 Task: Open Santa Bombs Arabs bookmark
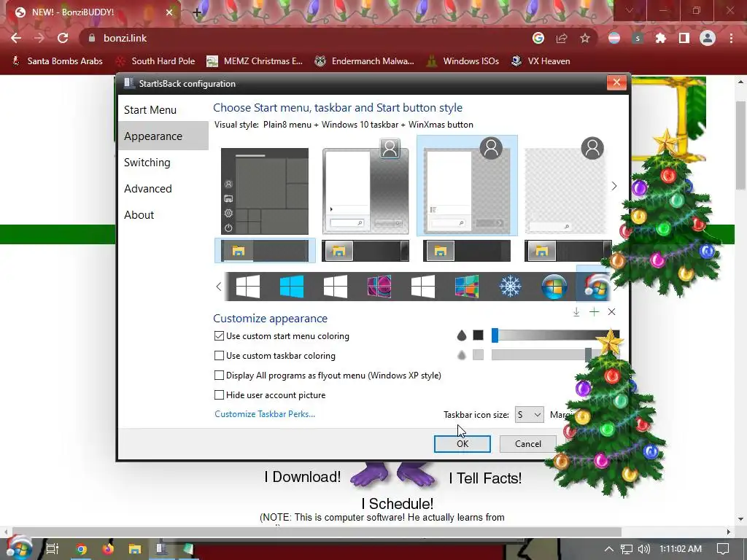click(x=57, y=61)
